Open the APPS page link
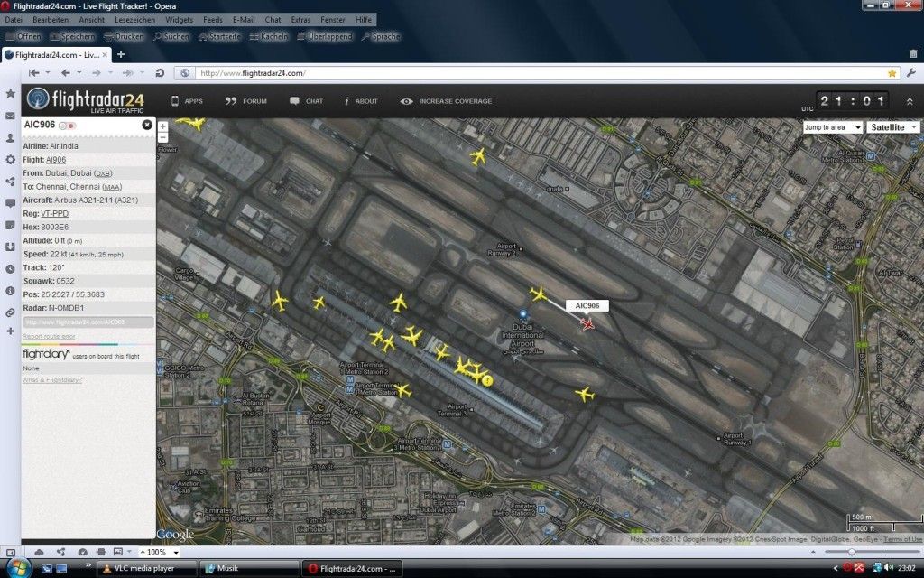 187,101
